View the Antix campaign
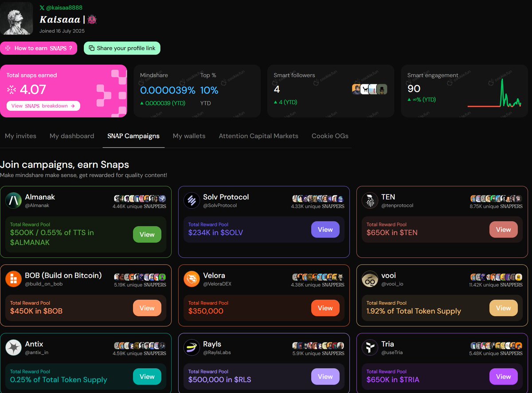The width and height of the screenshot is (532, 393). pyautogui.click(x=147, y=377)
